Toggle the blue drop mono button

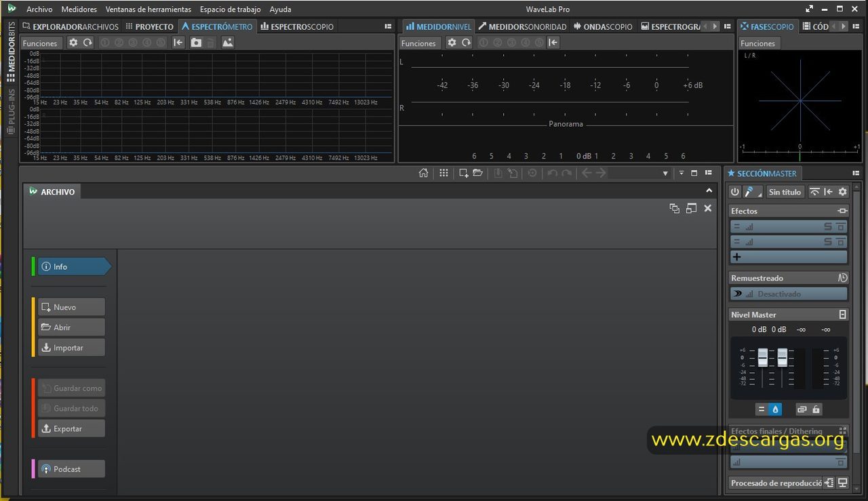[776, 409]
